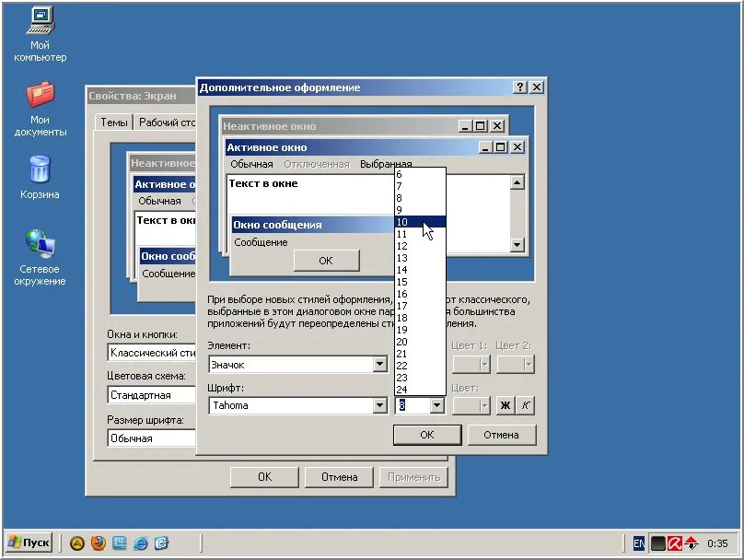Screen dimensions: 744x560
Task: Choose font size 20 in list
Action: pos(420,341)
